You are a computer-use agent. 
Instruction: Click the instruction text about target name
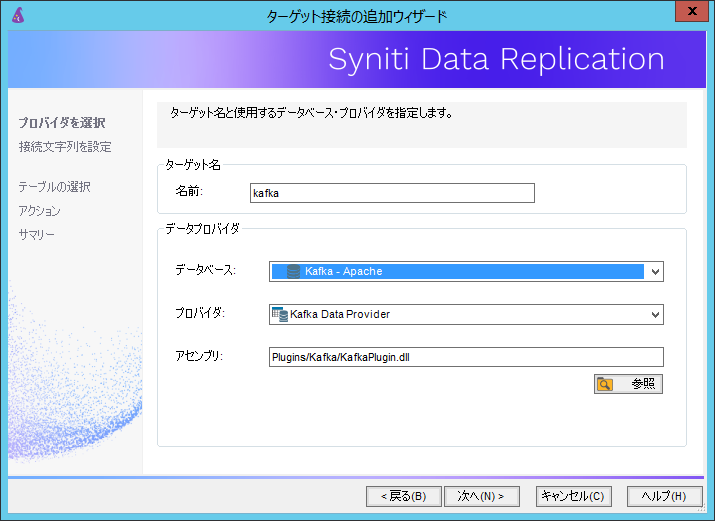(311, 113)
